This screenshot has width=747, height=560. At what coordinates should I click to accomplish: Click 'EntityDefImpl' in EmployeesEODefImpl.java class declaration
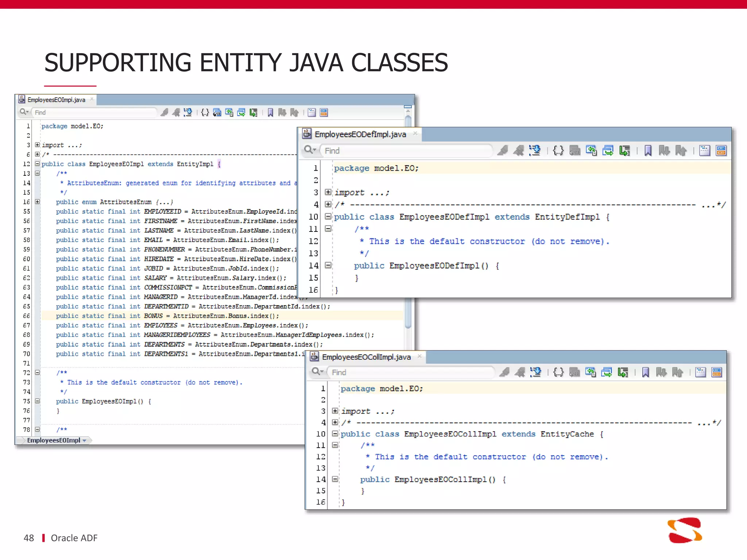567,217
